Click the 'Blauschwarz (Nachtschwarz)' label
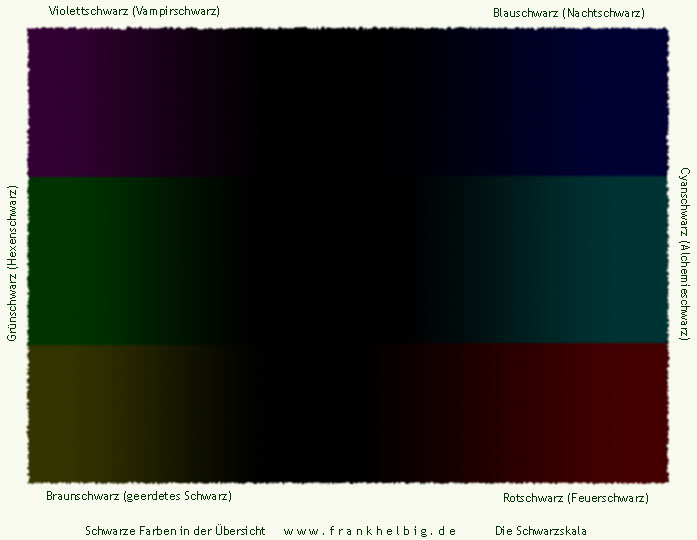This screenshot has height=540, width=697. coord(569,13)
